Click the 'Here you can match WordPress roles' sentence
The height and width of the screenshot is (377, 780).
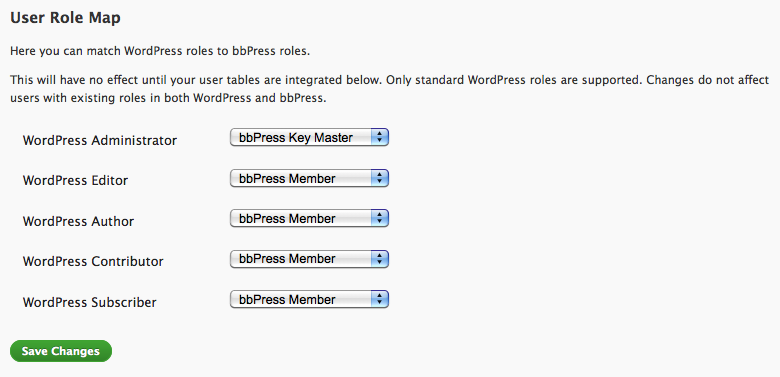pos(160,52)
